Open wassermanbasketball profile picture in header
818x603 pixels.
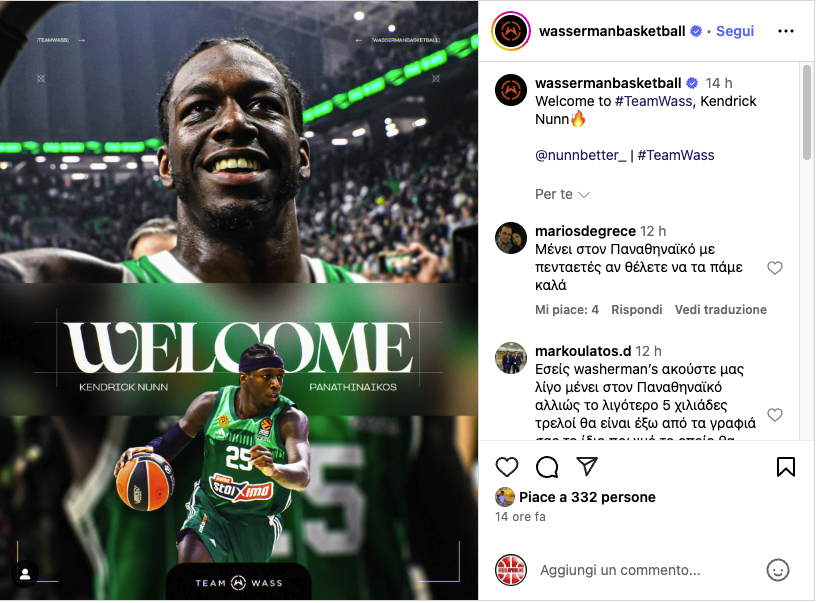[x=511, y=31]
